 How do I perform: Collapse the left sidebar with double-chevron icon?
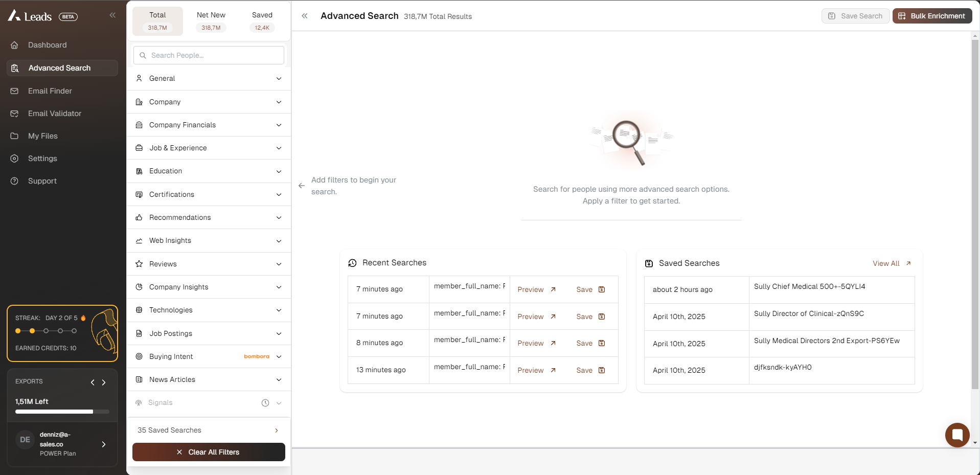coord(112,15)
